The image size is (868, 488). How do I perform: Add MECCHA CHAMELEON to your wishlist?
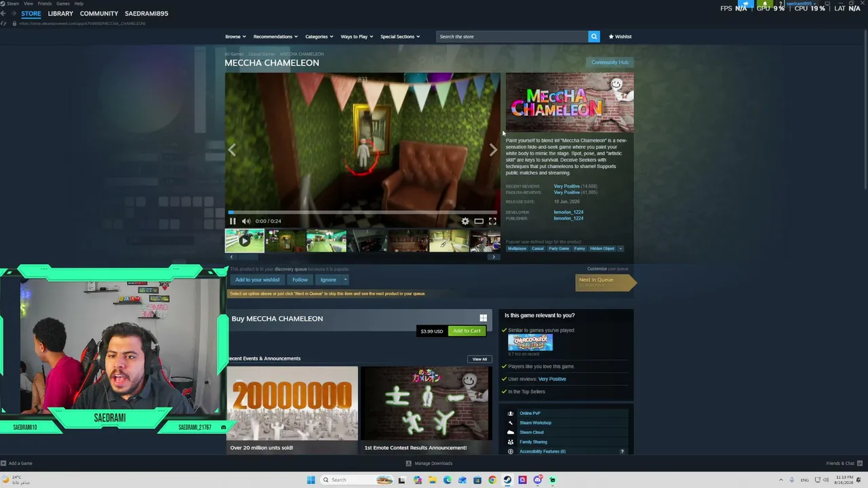tap(257, 280)
